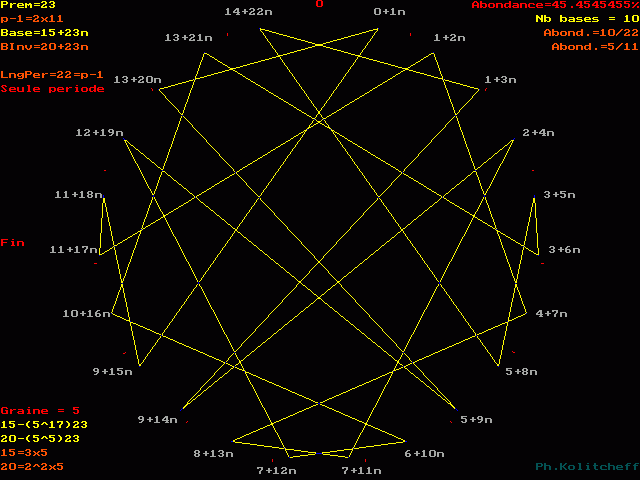Select the 0+1n node label

click(390, 12)
